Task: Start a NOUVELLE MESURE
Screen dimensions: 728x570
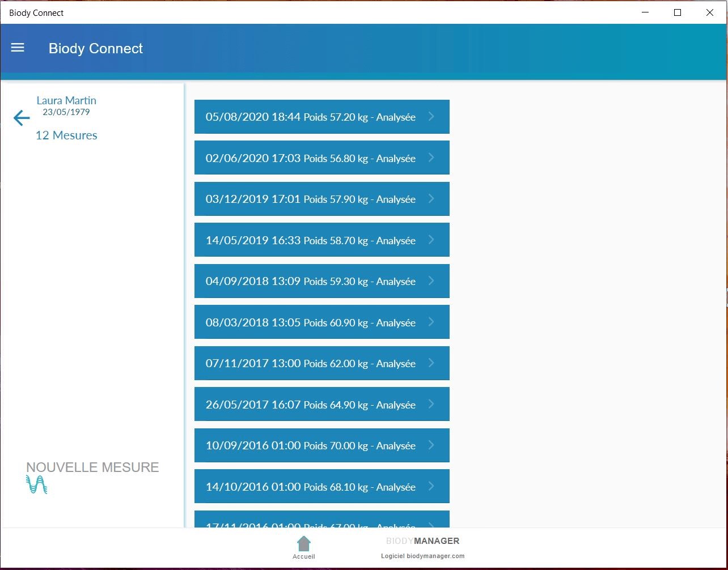Action: pos(92,467)
